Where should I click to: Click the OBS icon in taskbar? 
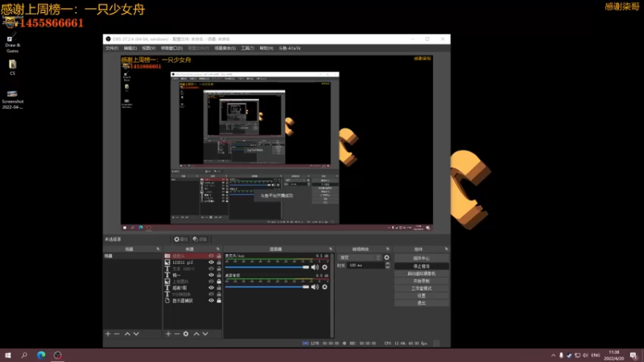click(57, 355)
